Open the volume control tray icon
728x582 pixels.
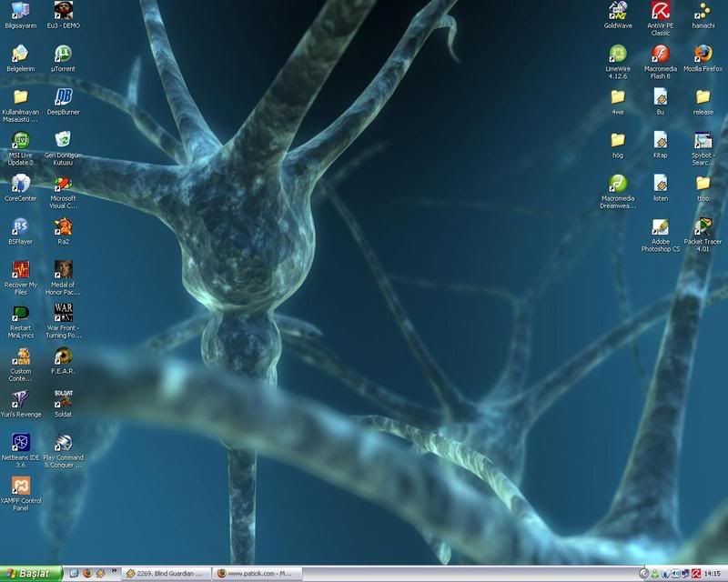click(675, 574)
